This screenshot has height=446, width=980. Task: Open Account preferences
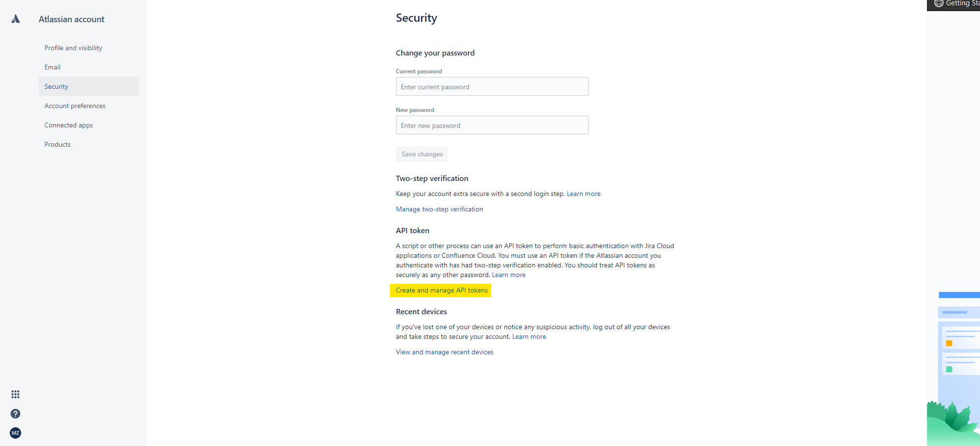click(75, 106)
